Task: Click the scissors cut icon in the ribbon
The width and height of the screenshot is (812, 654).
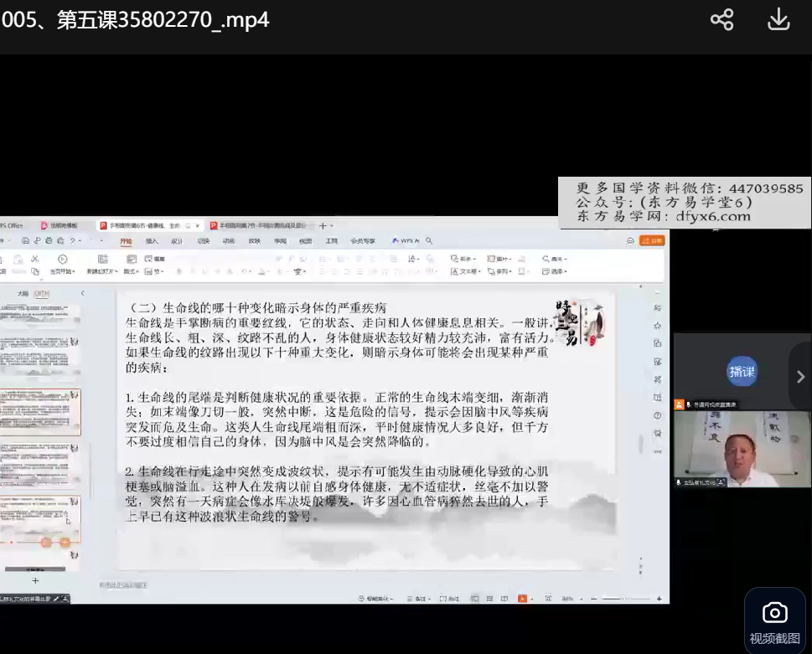Action: point(35,260)
